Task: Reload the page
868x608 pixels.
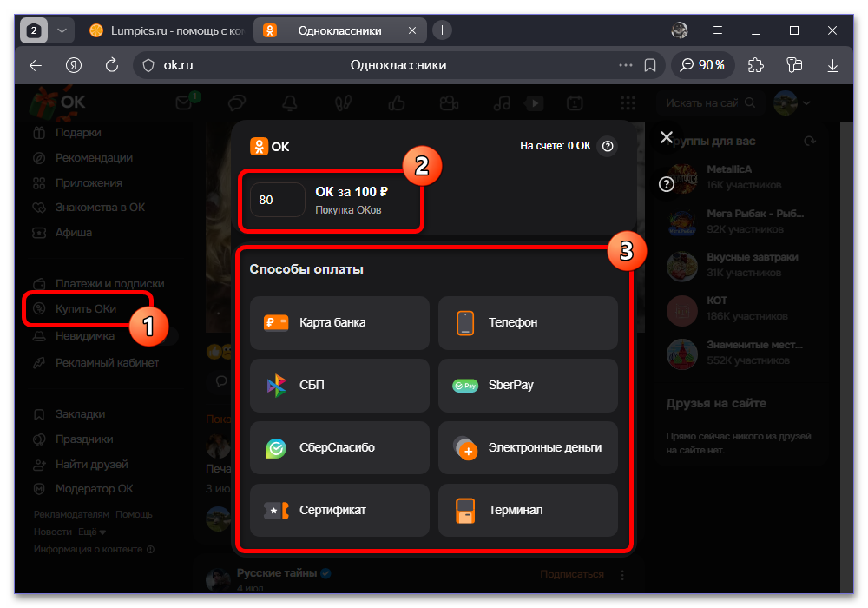Action: tap(112, 65)
